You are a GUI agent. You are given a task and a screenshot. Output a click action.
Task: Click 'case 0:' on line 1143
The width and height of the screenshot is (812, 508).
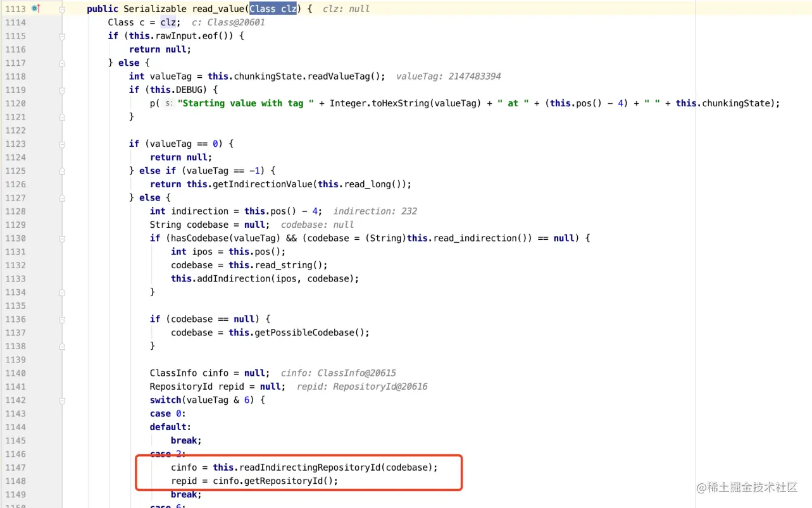[168, 414]
